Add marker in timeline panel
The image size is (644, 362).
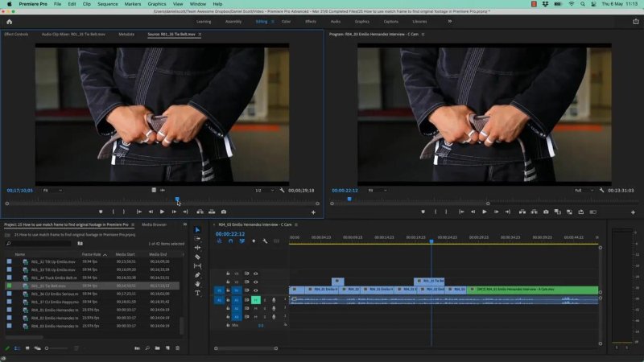point(254,241)
